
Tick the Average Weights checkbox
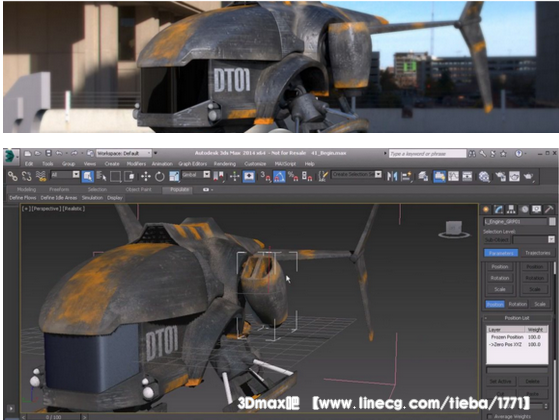point(490,416)
